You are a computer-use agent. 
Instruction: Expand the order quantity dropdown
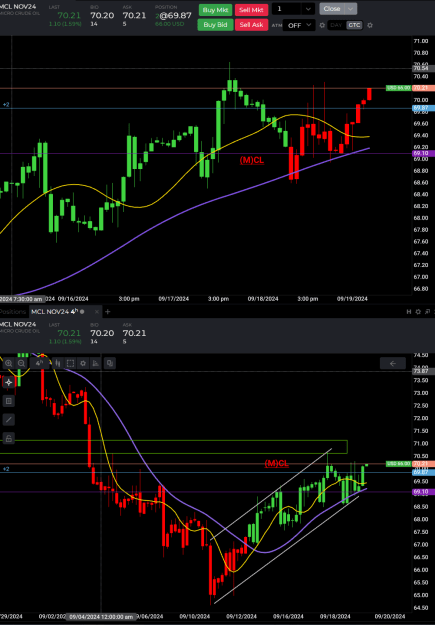308,9
